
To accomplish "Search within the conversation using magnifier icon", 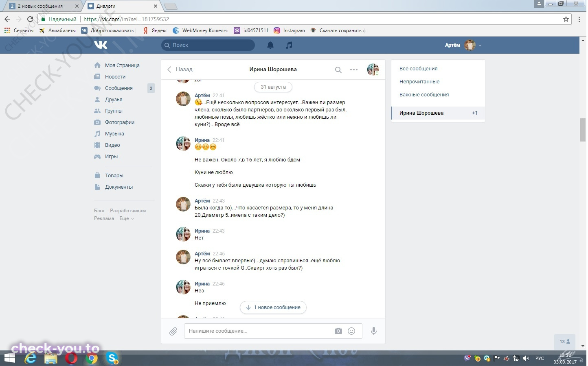I will pyautogui.click(x=338, y=70).
